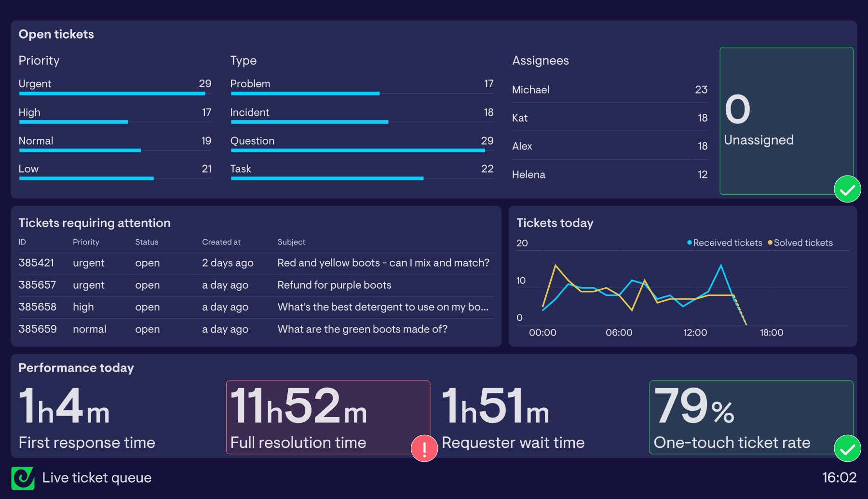Click the Status column header
Image resolution: width=868 pixels, height=499 pixels.
147,242
